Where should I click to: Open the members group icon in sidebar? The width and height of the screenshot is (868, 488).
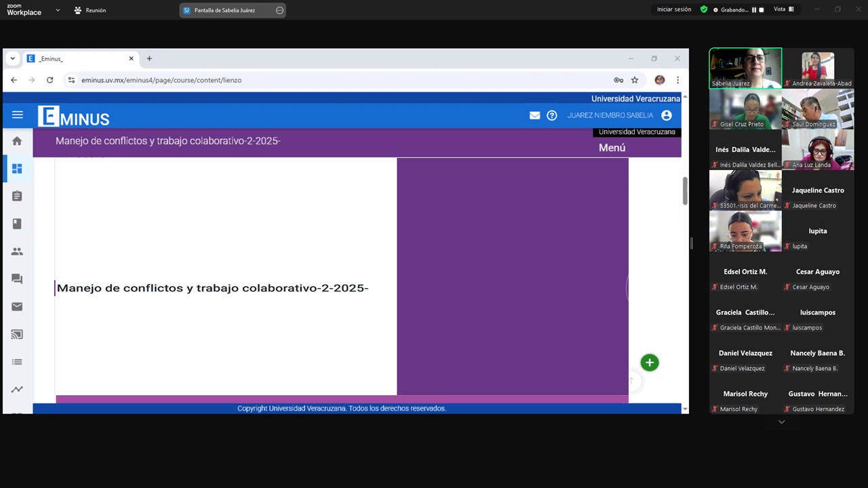17,251
